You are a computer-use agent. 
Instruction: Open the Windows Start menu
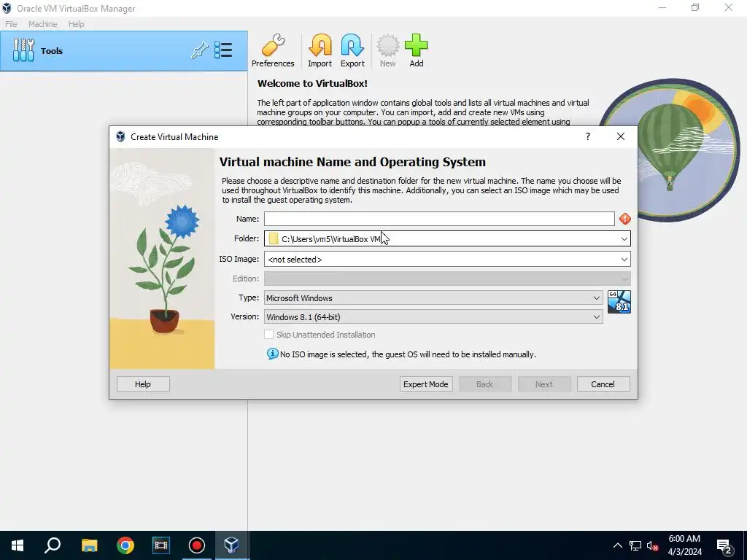coord(18,545)
